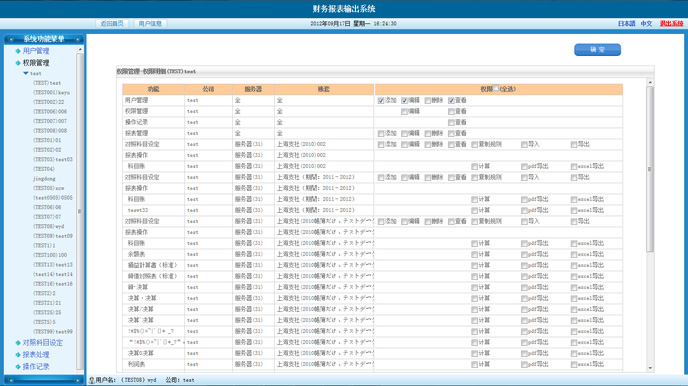Check 查看 in the 操作记录 row

pos(451,122)
